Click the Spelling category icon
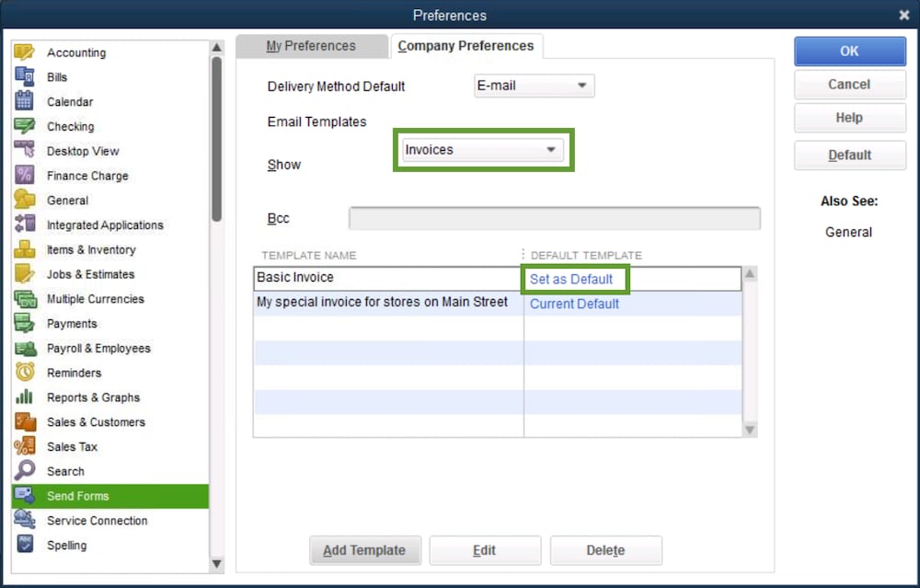 [x=25, y=545]
